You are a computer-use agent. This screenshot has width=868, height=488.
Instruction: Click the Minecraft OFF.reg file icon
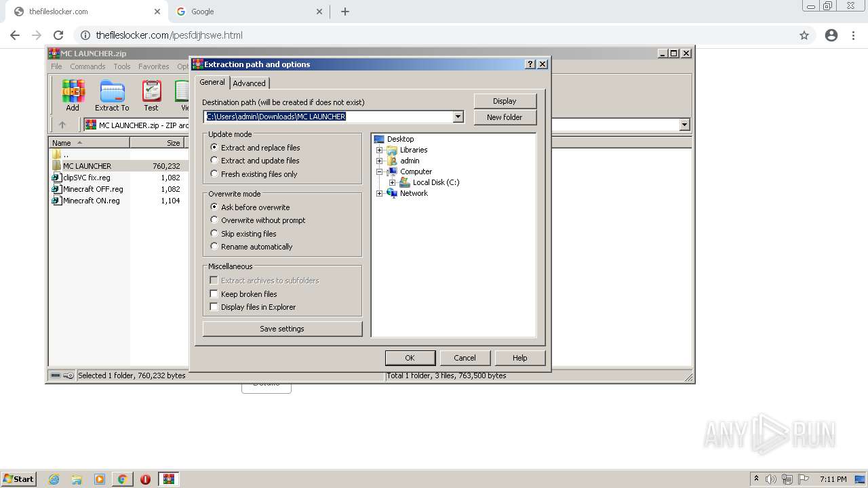click(x=57, y=189)
